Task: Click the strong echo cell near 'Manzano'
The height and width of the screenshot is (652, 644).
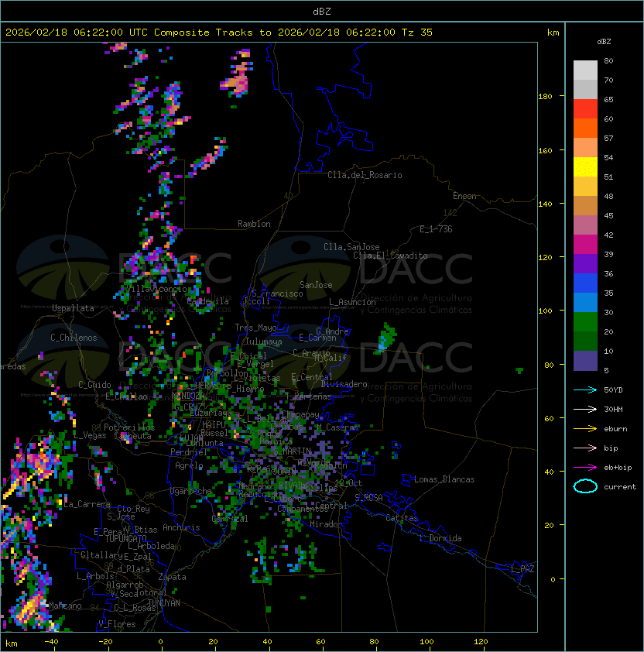Action: point(30,608)
